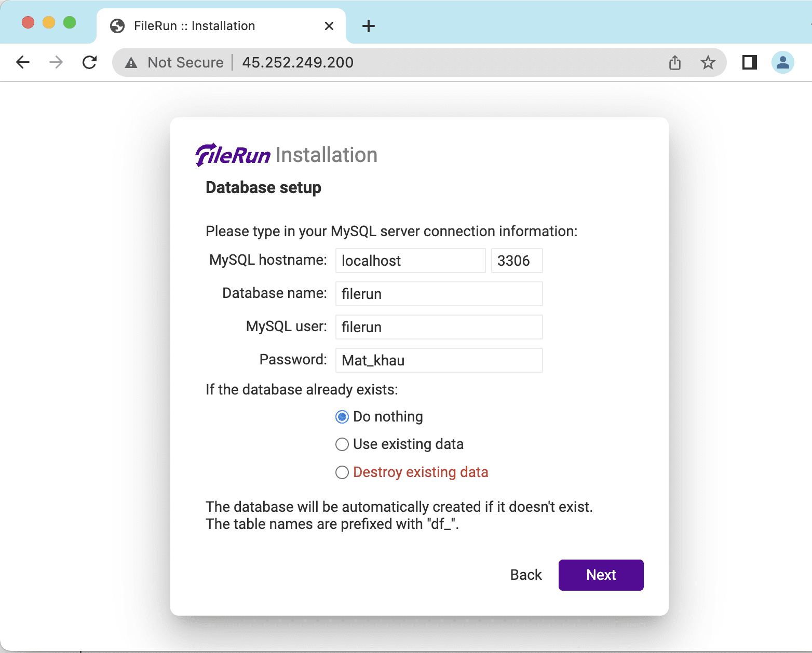Open a new browser tab
This screenshot has height=653, width=812.
(x=369, y=26)
